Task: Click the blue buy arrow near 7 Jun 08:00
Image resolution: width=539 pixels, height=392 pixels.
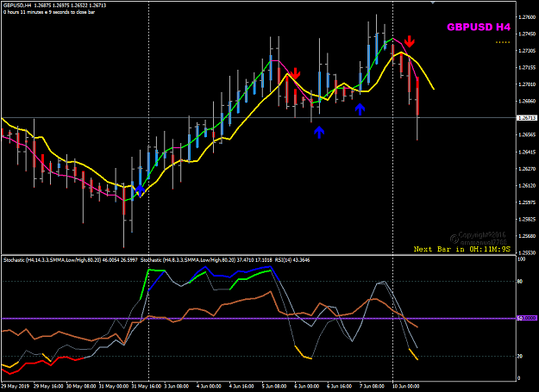Action: pyautogui.click(x=360, y=109)
